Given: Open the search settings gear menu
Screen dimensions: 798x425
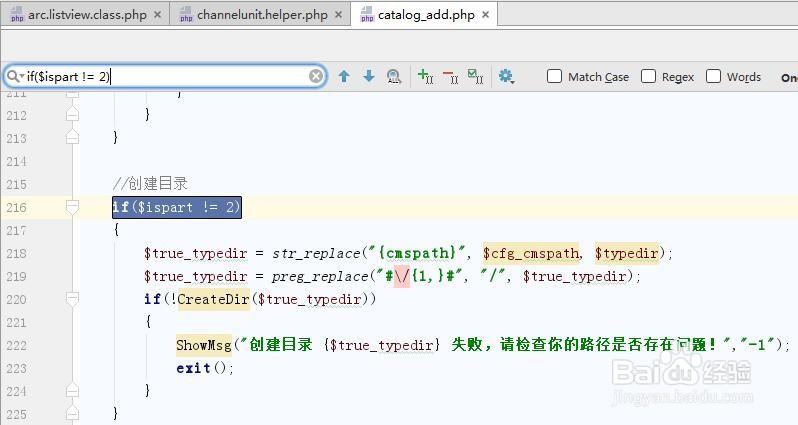Looking at the screenshot, I should [506, 76].
